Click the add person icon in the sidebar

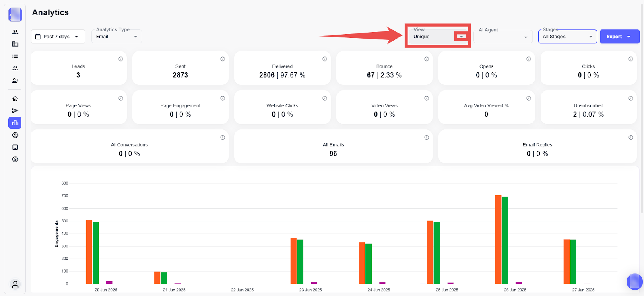pyautogui.click(x=15, y=81)
